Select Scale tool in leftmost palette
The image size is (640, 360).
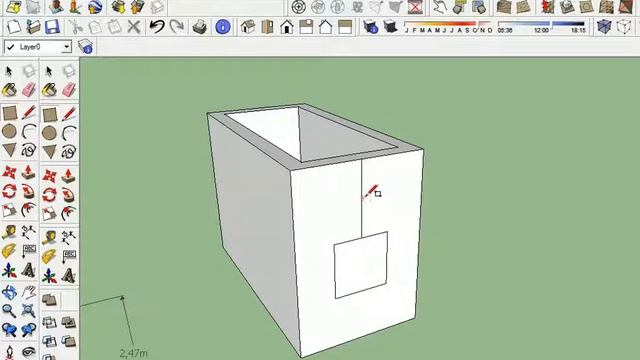tap(9, 210)
